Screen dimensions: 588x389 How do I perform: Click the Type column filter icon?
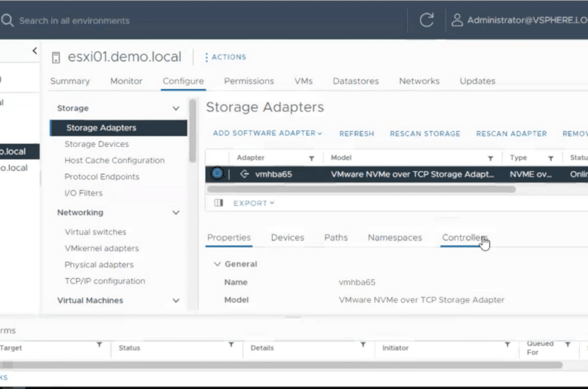pos(550,158)
